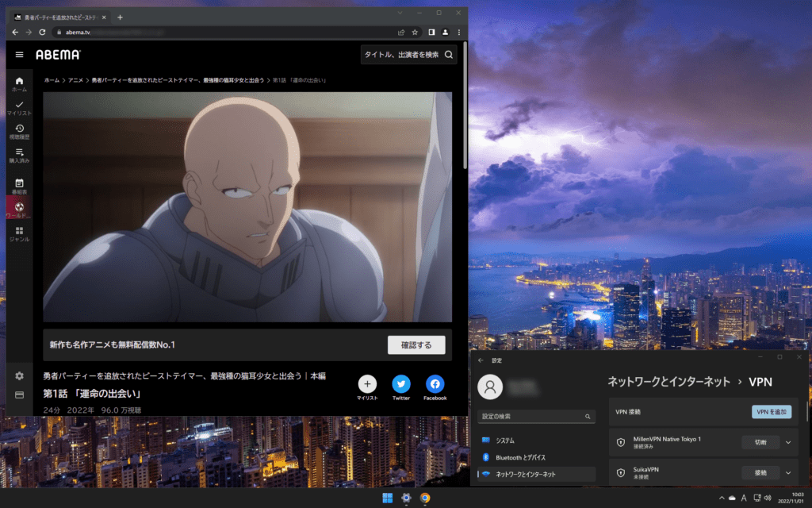Go back in the Settings window

[x=481, y=360]
